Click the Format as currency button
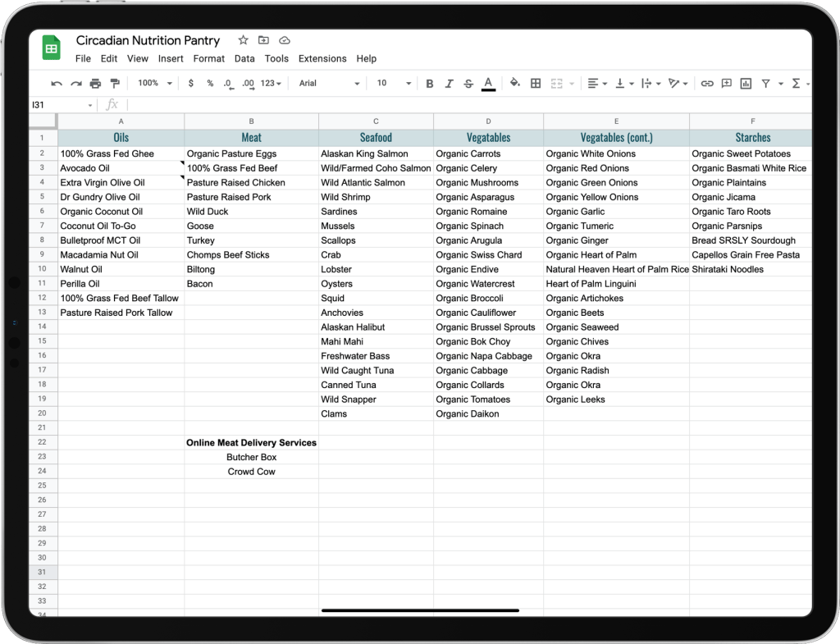This screenshot has width=840, height=644. tap(191, 84)
